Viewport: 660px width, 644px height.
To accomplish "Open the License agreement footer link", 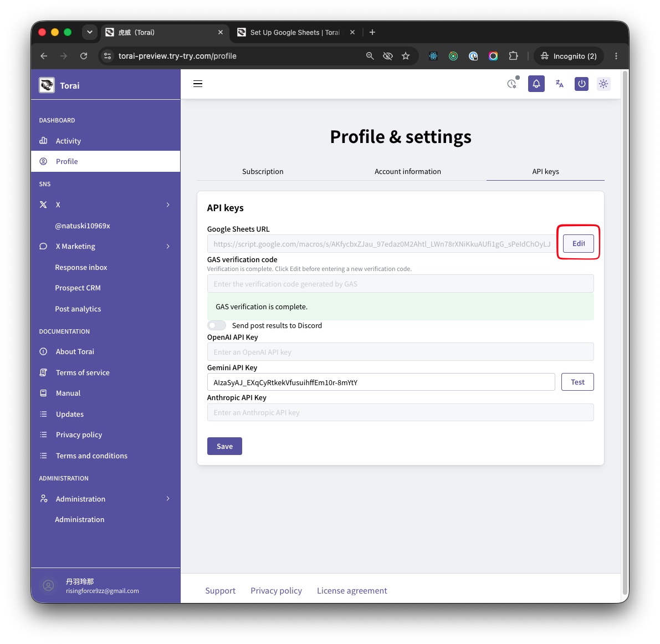I will click(352, 591).
